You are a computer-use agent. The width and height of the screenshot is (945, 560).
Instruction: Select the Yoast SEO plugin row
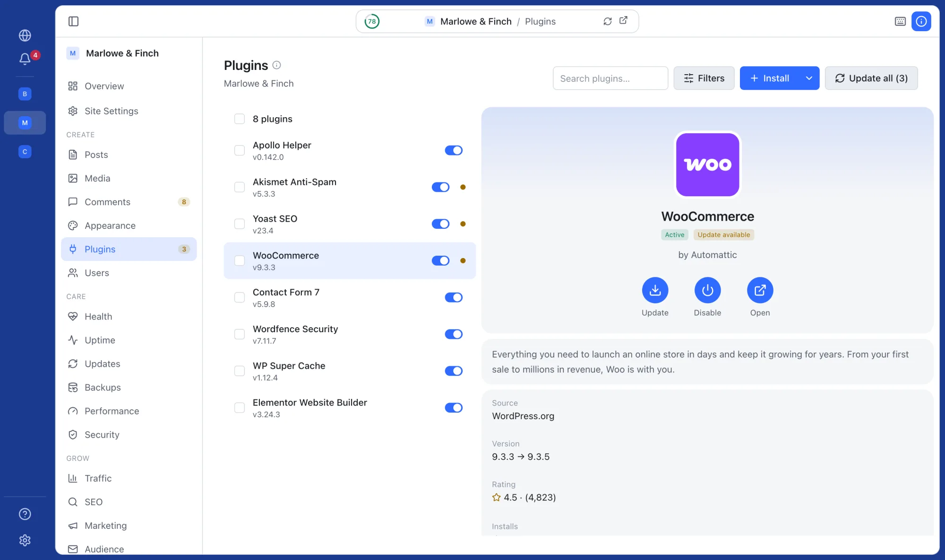pos(350,224)
